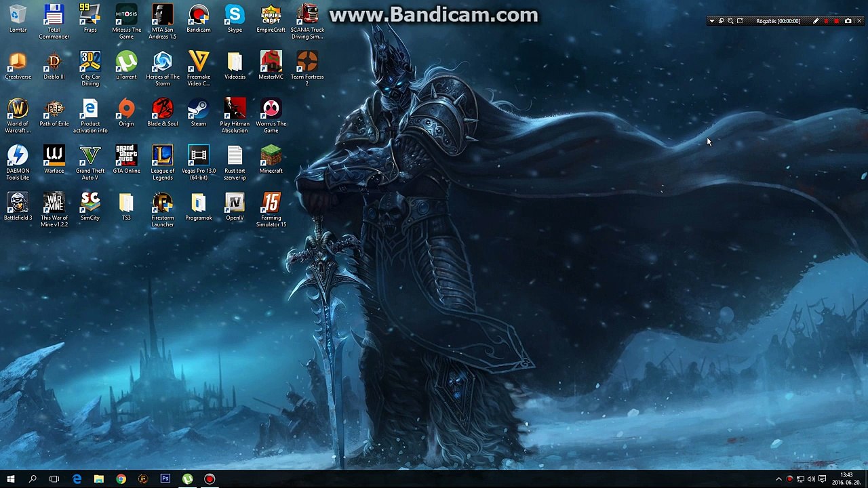Select the SCANIA Truck Driving Simulator icon
868x488 pixels.
coord(307,22)
